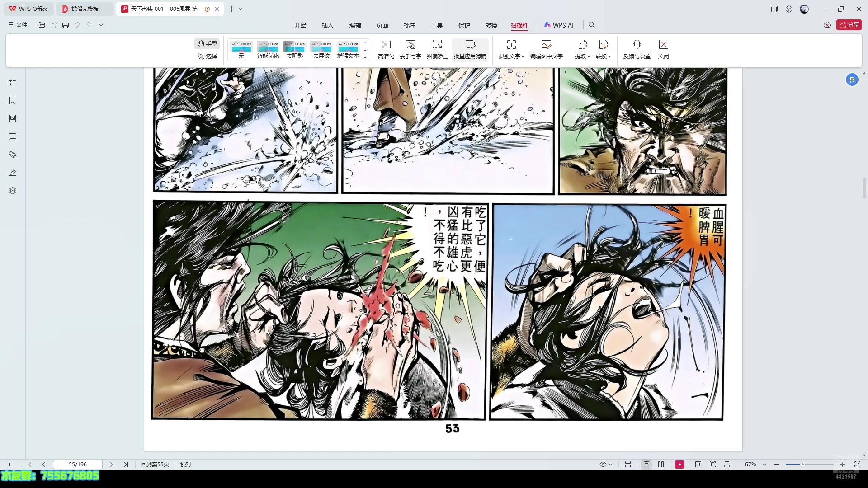This screenshot has height=488, width=868.
Task: Click the zoom slider handle
Action: pos(803,465)
